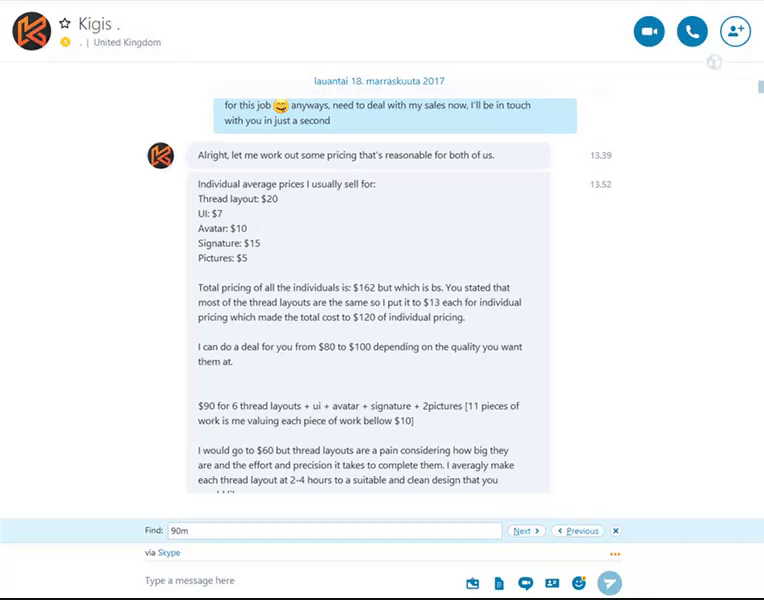The image size is (764, 600).
Task: Open the orange three-dots options menu
Action: coord(615,554)
